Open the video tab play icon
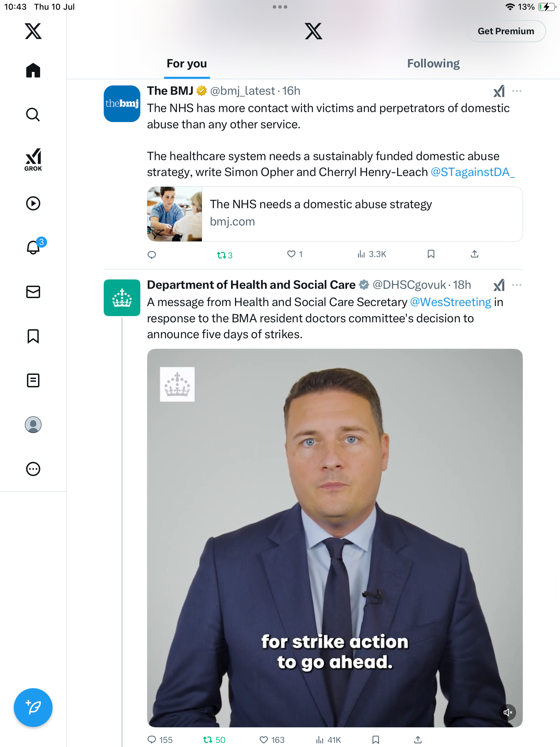 [33, 203]
